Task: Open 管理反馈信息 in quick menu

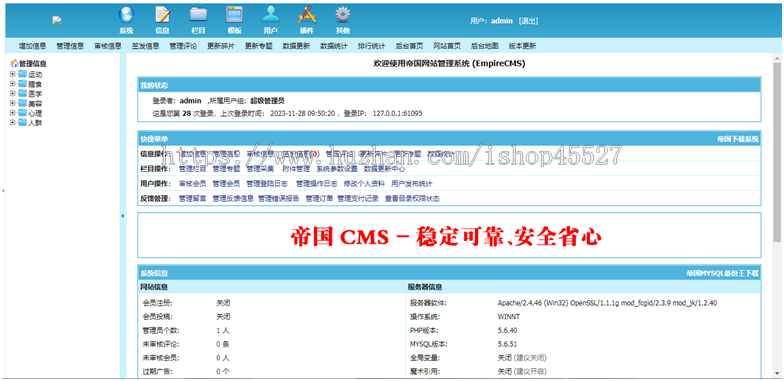Action: click(x=233, y=199)
